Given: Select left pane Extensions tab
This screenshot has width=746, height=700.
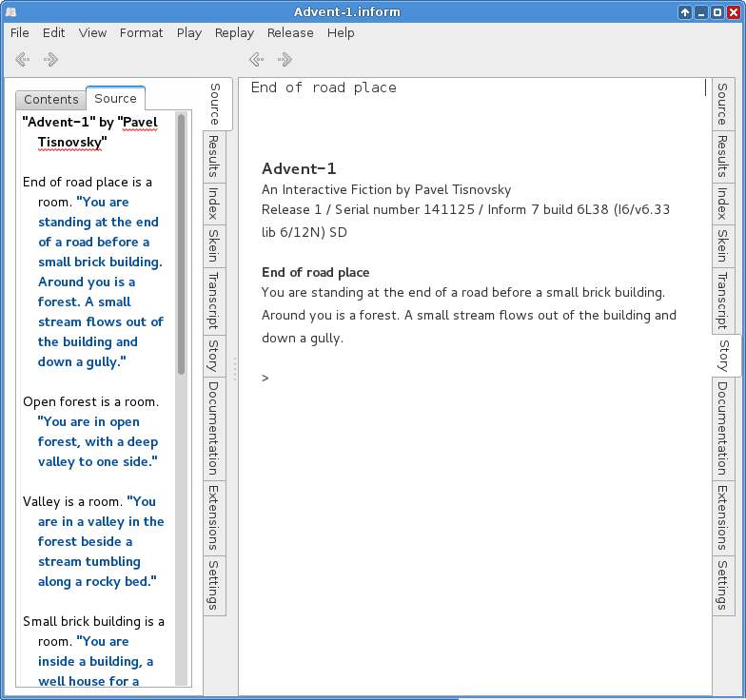Looking at the screenshot, I should [213, 517].
